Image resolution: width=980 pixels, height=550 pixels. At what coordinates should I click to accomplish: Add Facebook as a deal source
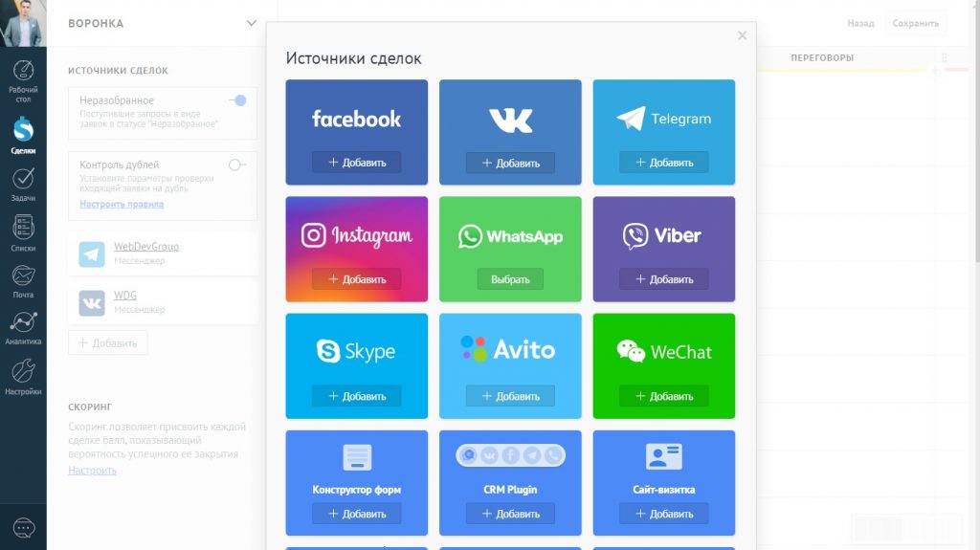coord(357,163)
